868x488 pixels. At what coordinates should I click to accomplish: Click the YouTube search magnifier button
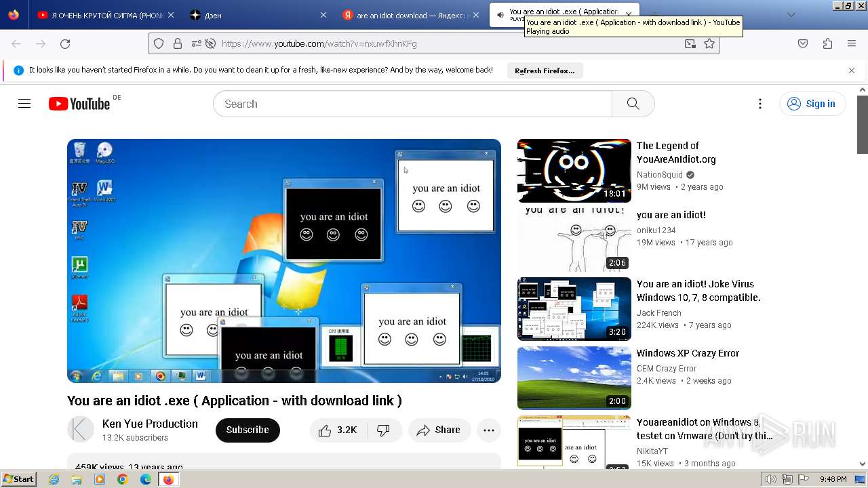pos(633,104)
